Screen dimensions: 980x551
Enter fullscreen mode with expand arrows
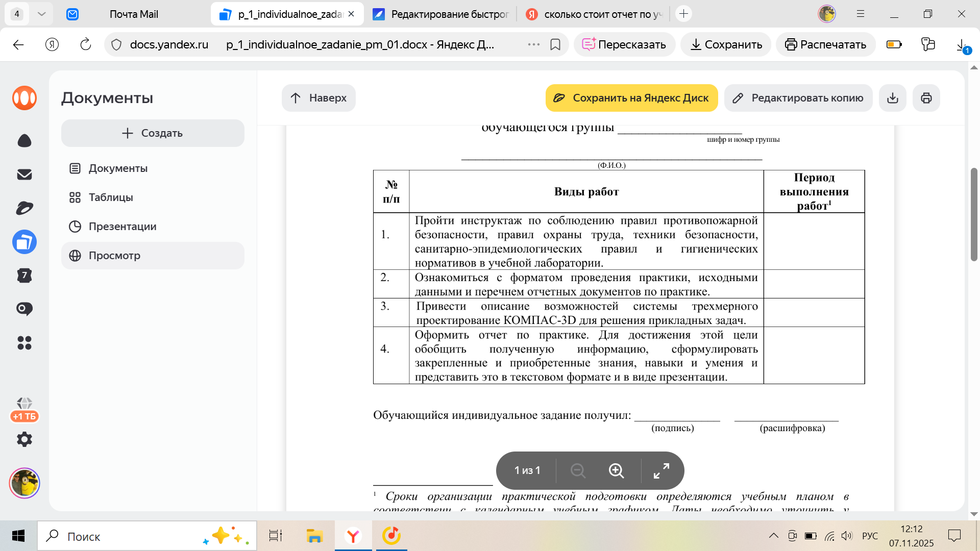tap(661, 470)
